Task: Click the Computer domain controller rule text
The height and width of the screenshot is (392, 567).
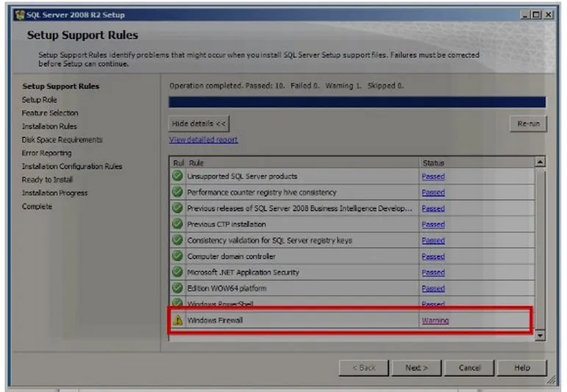Action: (232, 257)
